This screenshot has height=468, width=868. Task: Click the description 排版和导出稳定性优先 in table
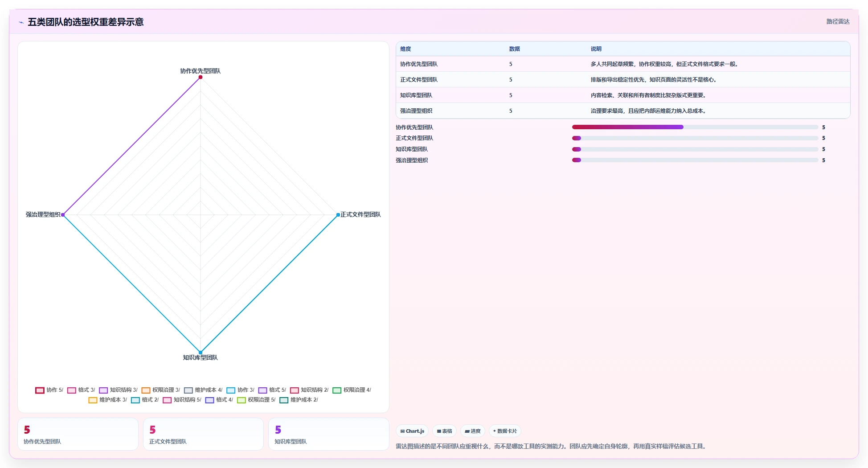(654, 80)
